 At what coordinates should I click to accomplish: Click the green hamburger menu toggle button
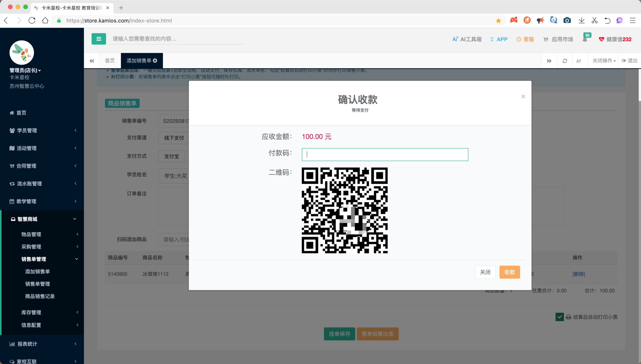99,39
